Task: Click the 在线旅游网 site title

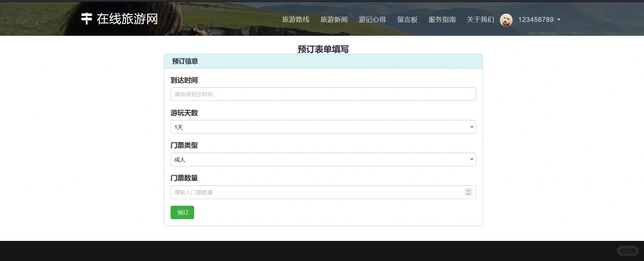Action: tap(127, 19)
